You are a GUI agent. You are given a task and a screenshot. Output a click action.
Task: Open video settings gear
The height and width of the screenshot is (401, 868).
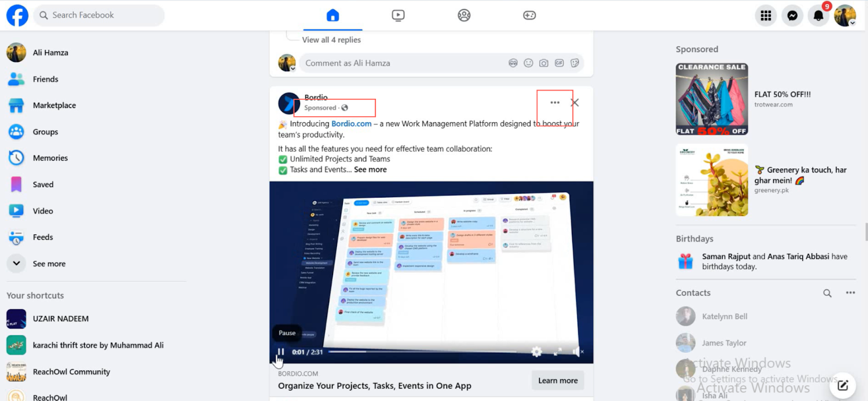click(x=537, y=352)
